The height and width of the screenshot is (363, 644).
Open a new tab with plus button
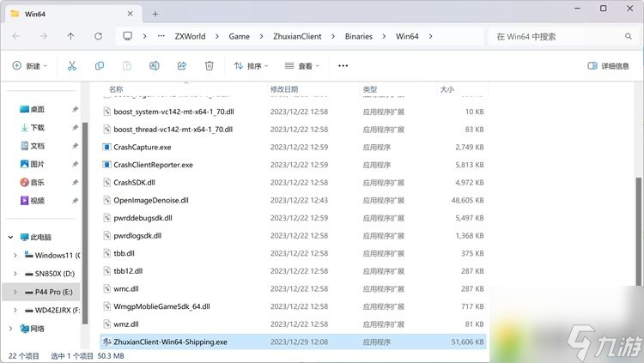point(155,14)
